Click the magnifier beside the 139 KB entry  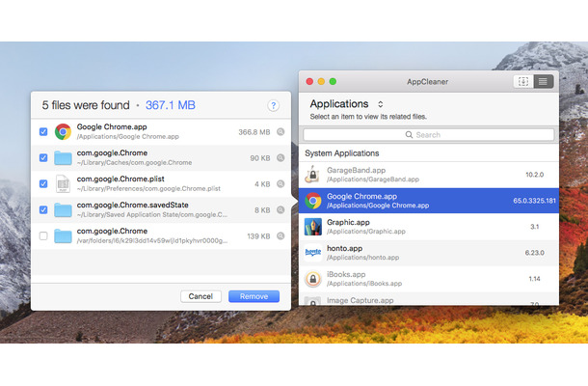pyautogui.click(x=281, y=235)
